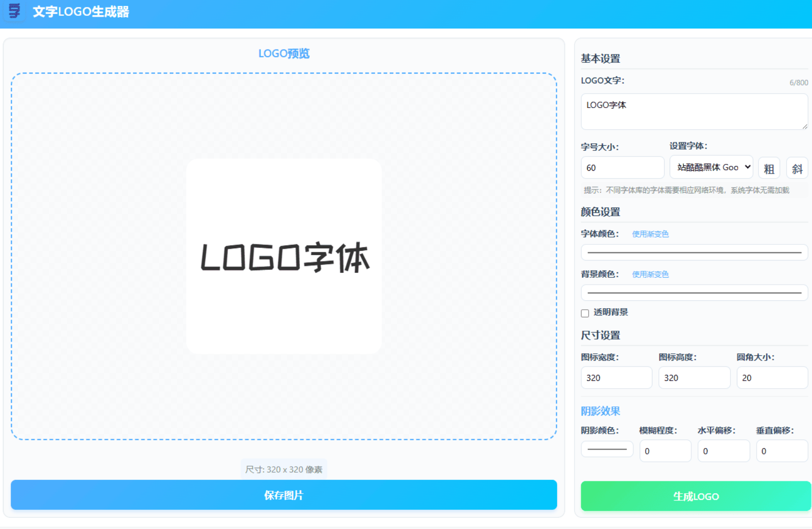Screen dimensions: 812x529
Task: Select the 圆角大小 input field
Action: pos(772,378)
